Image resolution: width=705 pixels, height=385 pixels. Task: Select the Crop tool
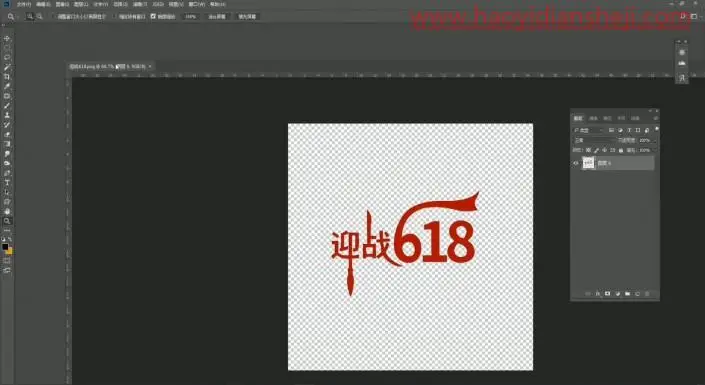point(7,76)
